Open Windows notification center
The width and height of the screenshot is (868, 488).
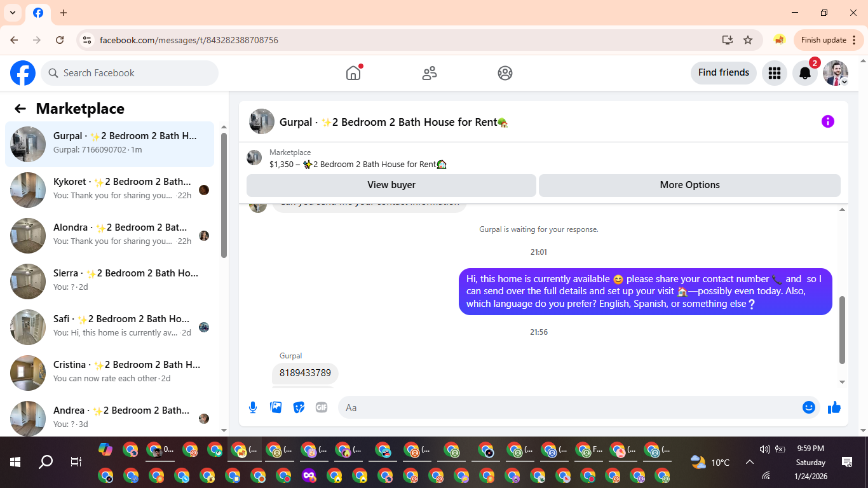(x=847, y=462)
